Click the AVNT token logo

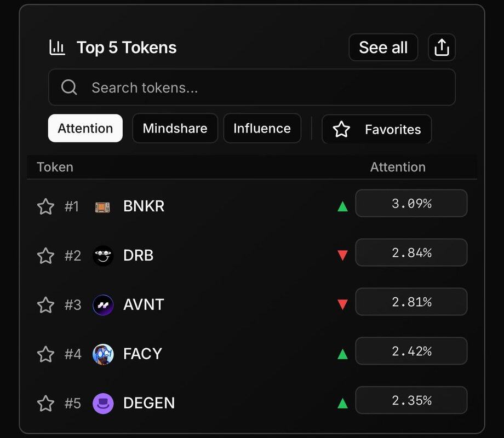[103, 305]
